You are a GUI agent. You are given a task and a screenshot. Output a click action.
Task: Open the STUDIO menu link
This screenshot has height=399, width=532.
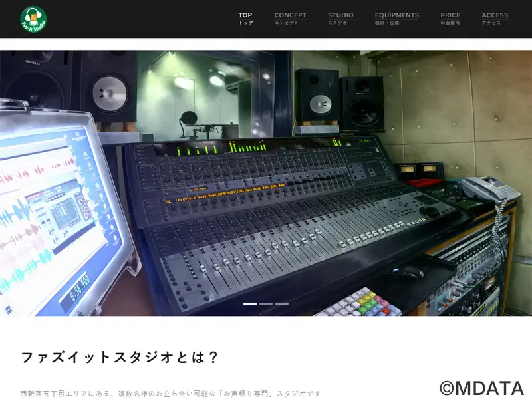tap(340, 18)
